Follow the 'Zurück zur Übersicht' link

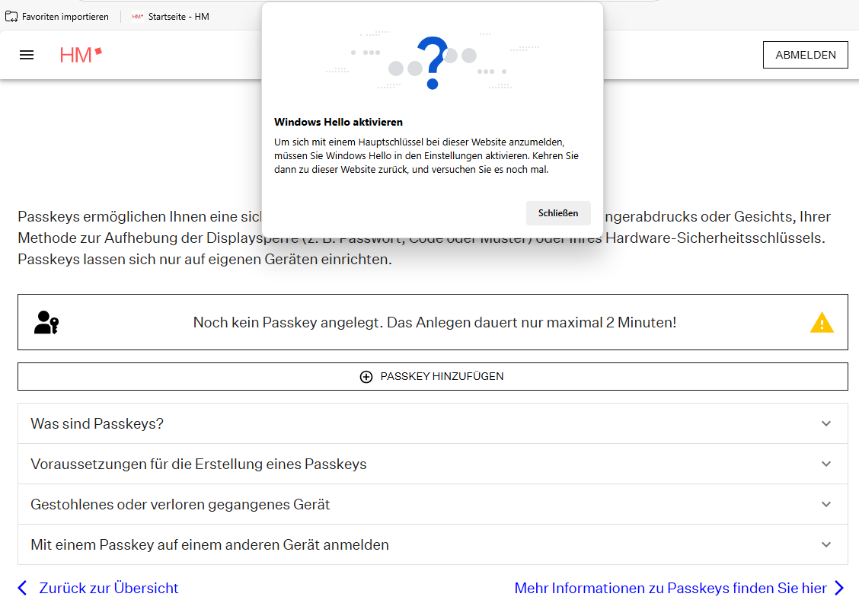point(109,588)
